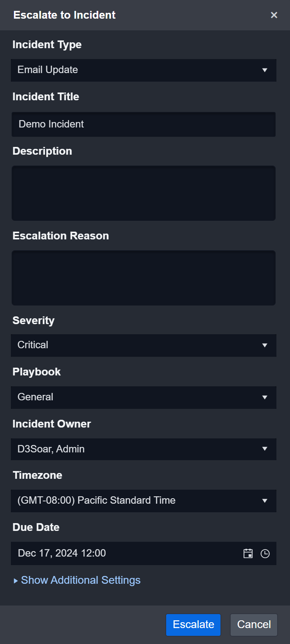Select the Due Date value Dec 17, 2024

coord(61,553)
